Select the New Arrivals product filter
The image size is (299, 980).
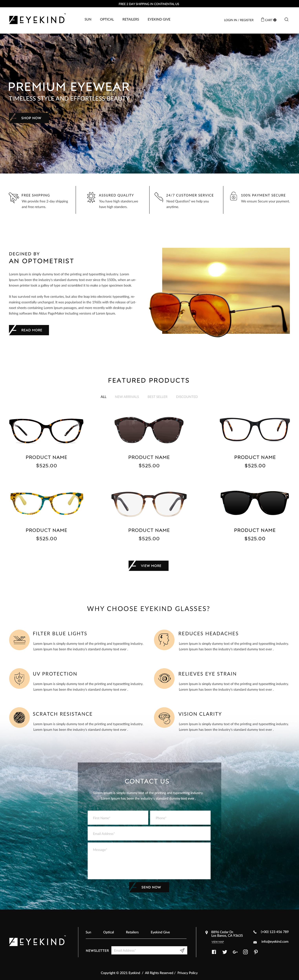127,397
